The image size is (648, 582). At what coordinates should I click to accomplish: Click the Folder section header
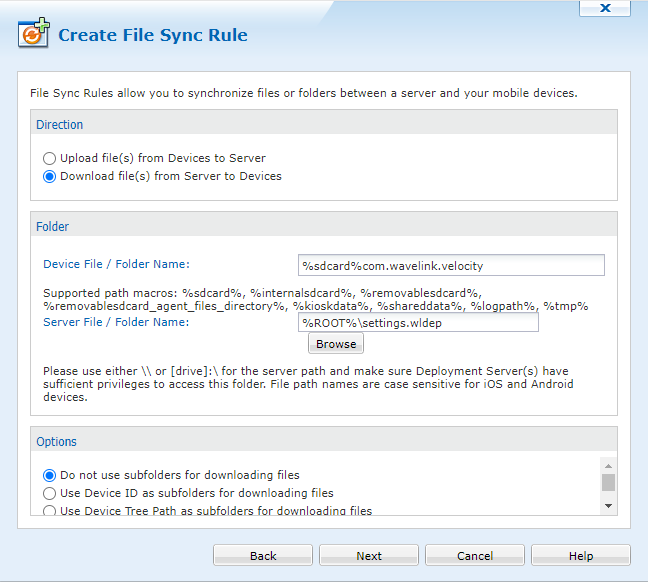[x=324, y=224]
